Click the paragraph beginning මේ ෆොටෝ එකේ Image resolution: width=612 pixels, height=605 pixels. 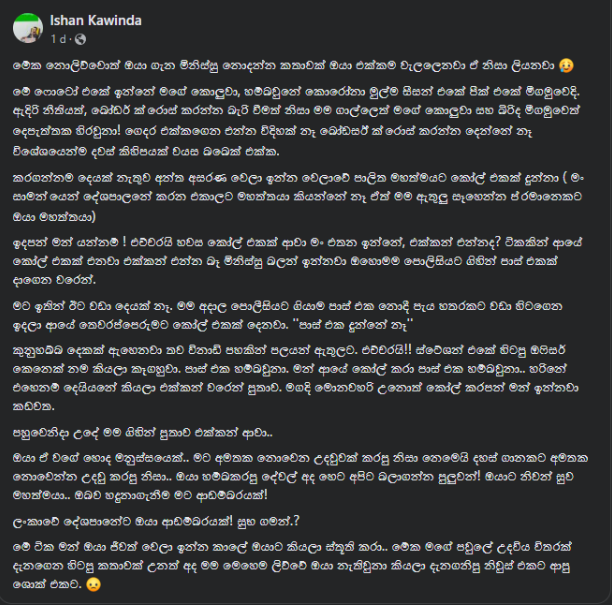tap(297, 121)
